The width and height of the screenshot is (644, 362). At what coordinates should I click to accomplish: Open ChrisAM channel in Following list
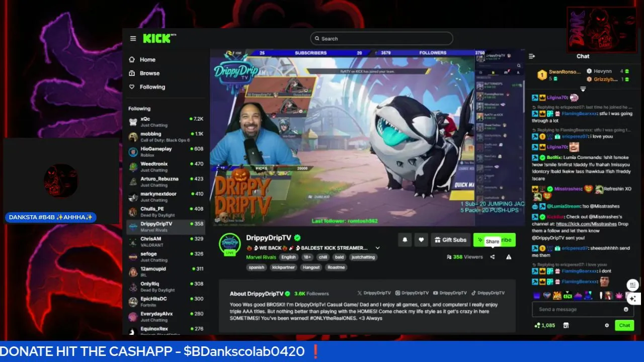click(166, 241)
